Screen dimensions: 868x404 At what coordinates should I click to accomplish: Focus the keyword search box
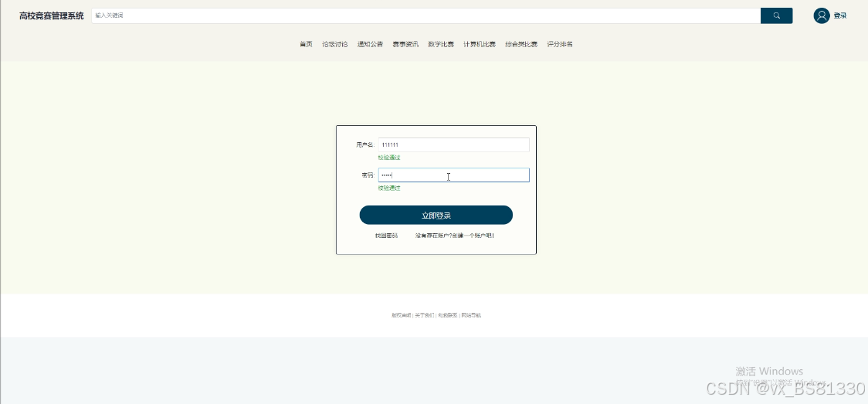click(426, 15)
